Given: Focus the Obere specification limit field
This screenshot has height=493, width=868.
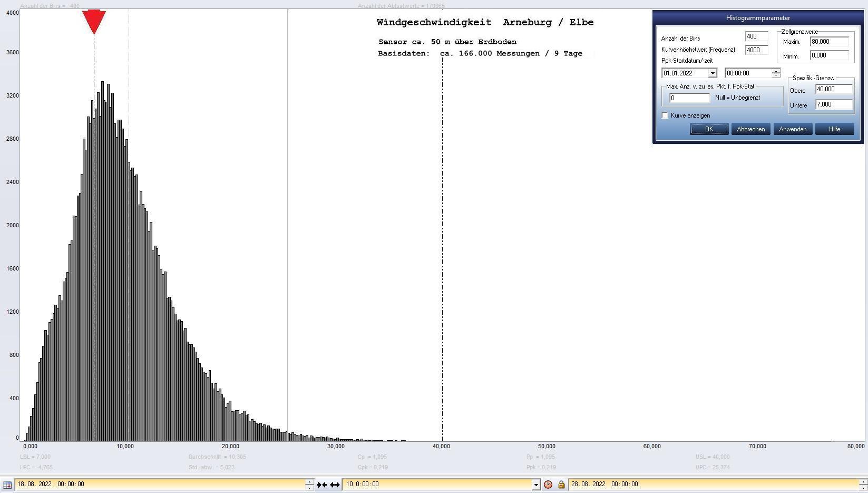Looking at the screenshot, I should point(834,89).
